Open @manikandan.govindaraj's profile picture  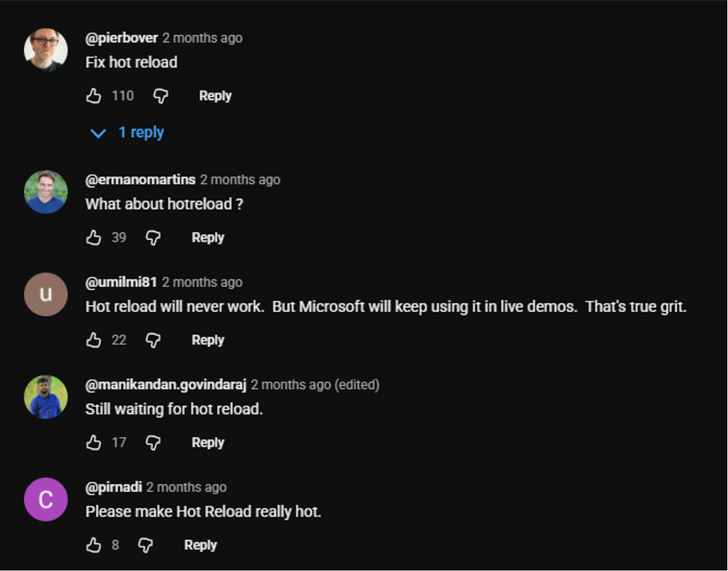[x=46, y=396]
